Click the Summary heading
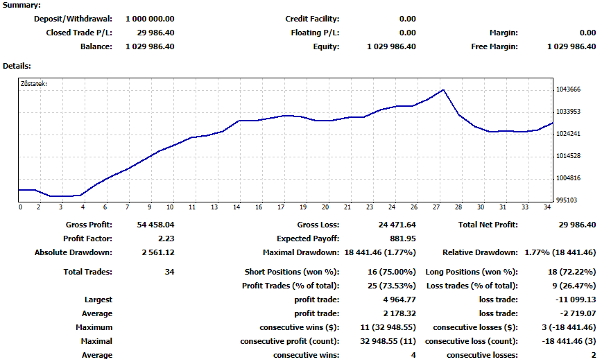Screen dimensions: 602x364 [22, 5]
